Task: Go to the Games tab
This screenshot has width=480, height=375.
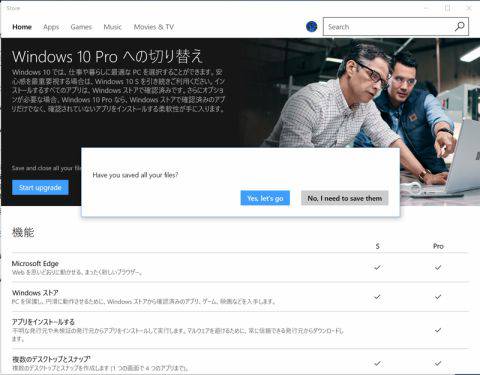Action: (x=81, y=27)
